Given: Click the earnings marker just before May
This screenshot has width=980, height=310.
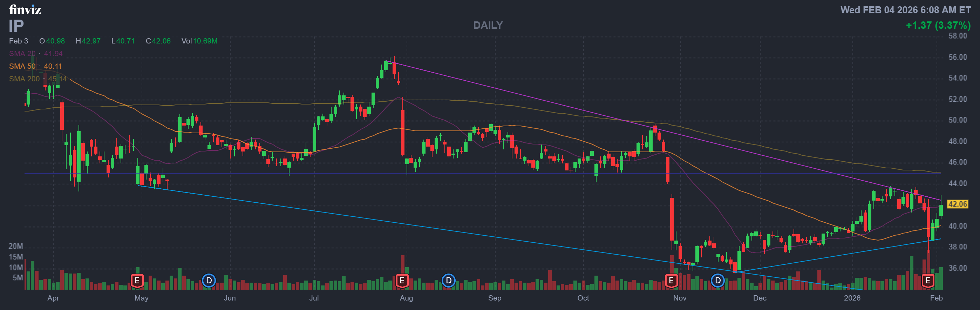Looking at the screenshot, I should click(x=137, y=281).
